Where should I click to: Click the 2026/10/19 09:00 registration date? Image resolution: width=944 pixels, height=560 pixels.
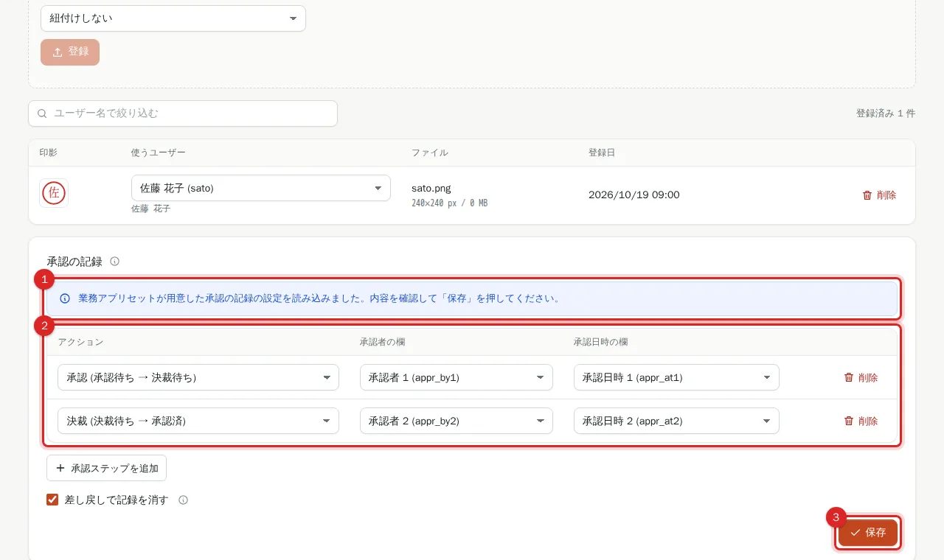(x=634, y=195)
